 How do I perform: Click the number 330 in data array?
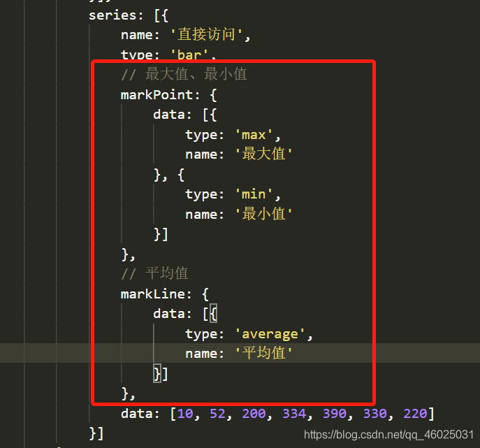click(x=375, y=414)
